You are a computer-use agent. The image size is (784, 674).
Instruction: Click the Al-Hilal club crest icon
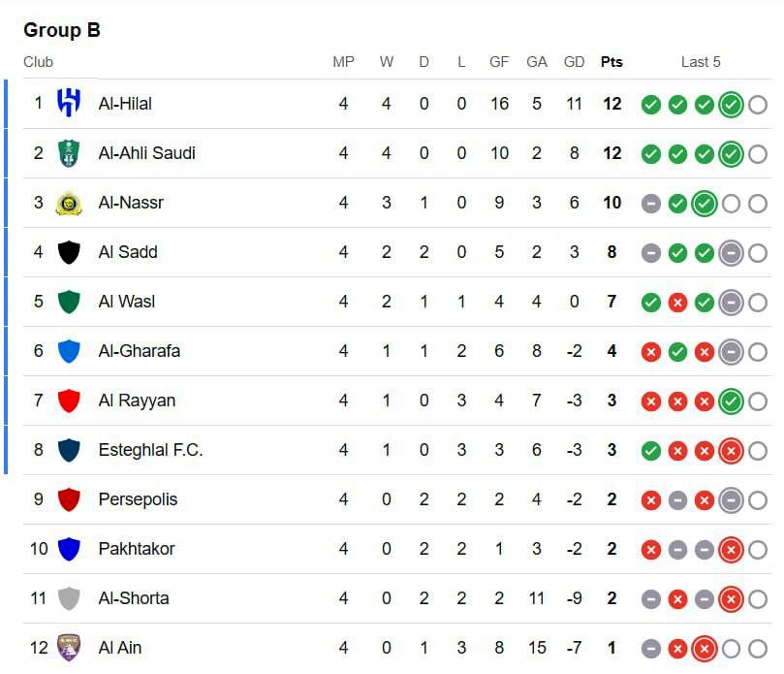tap(69, 103)
